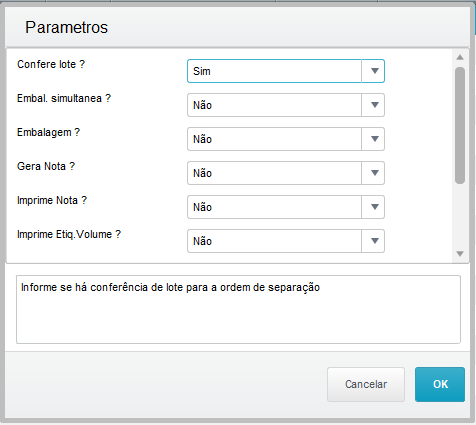Open the Imprime Nota dropdown arrow
The height and width of the screenshot is (425, 476).
pyautogui.click(x=373, y=207)
